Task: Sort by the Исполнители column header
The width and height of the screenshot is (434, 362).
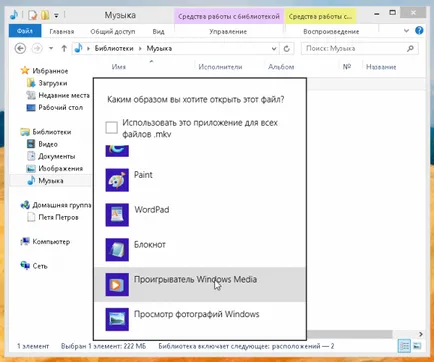Action: click(x=220, y=67)
